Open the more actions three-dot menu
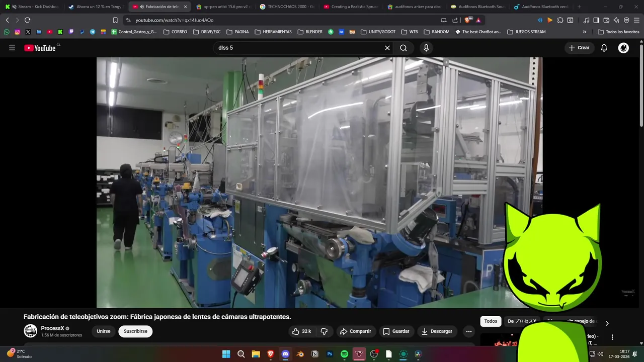The image size is (644, 362). (469, 331)
